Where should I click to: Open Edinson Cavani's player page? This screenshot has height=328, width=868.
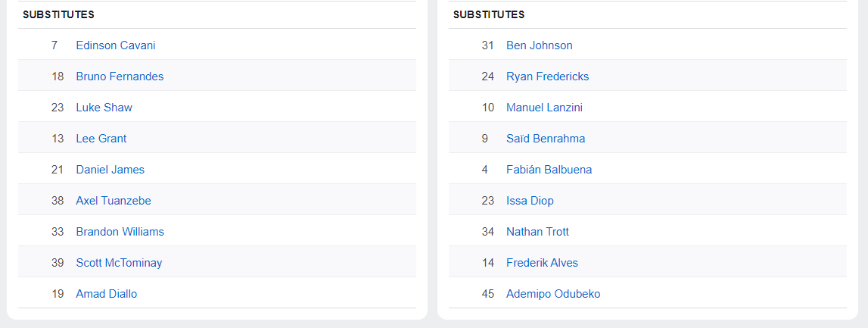pyautogui.click(x=116, y=45)
